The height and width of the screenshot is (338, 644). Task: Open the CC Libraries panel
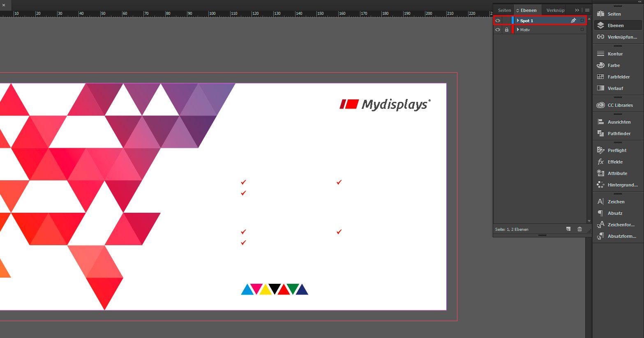tap(618, 105)
